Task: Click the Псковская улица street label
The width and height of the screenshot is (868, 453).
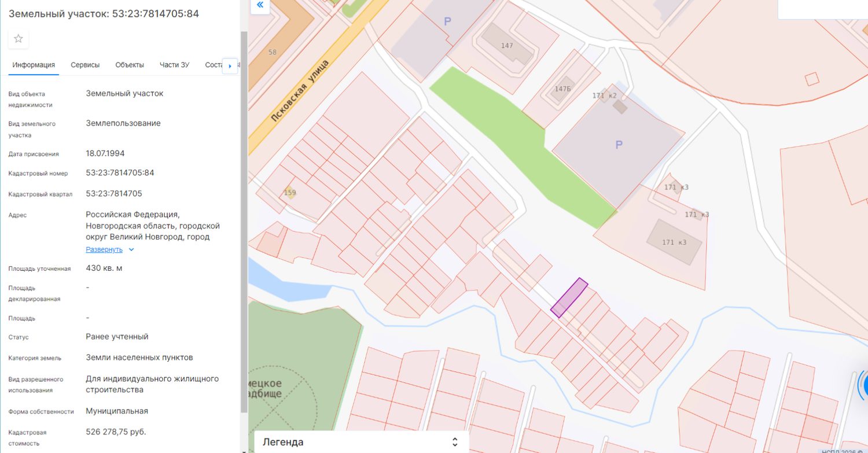Action: click(x=301, y=90)
